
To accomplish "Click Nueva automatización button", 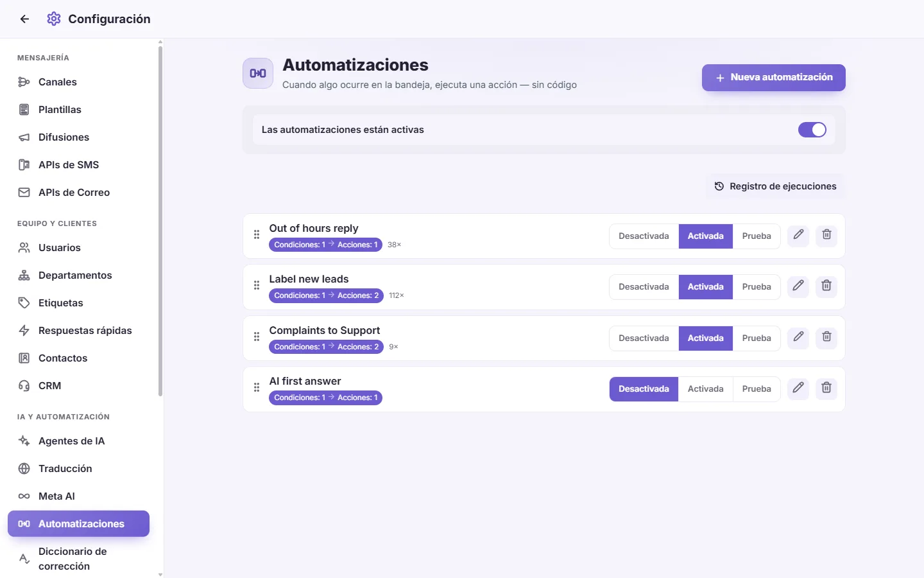I will (774, 78).
